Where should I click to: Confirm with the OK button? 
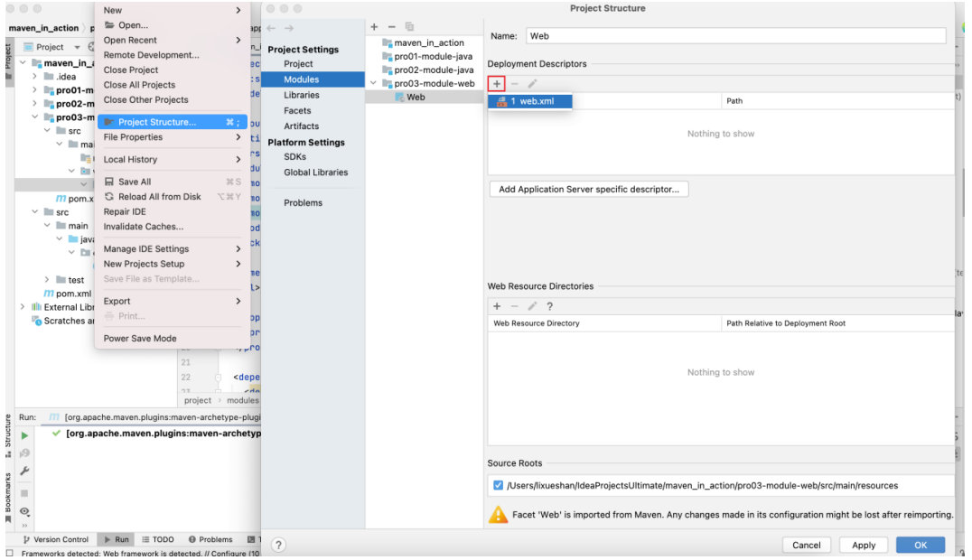(x=920, y=546)
